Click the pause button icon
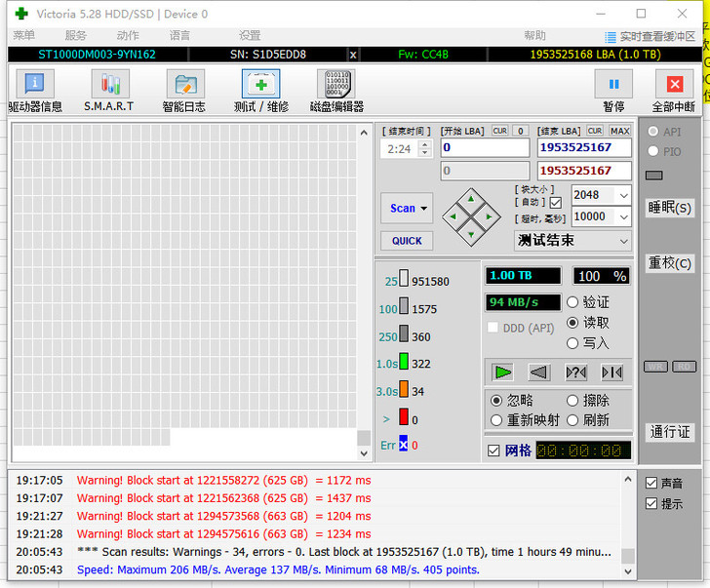710x588 pixels. (613, 84)
